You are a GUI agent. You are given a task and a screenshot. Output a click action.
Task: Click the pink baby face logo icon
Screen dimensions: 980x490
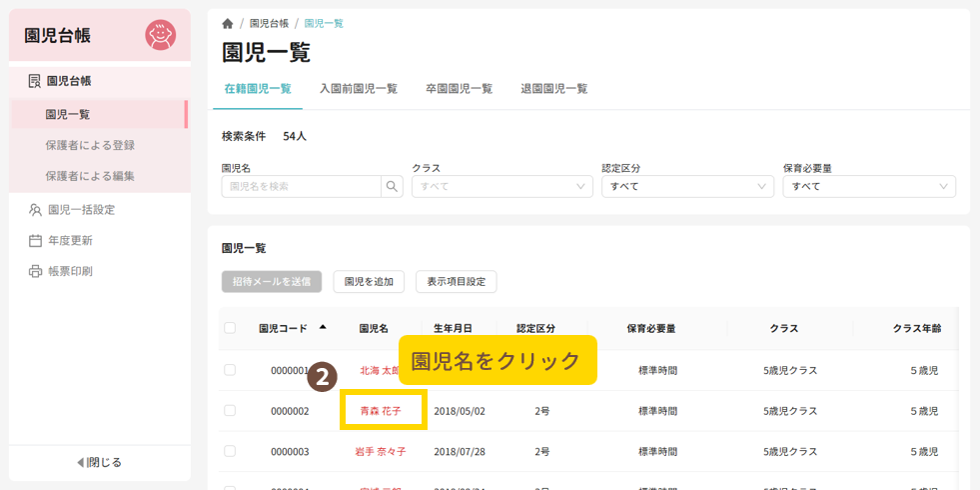coord(160,35)
